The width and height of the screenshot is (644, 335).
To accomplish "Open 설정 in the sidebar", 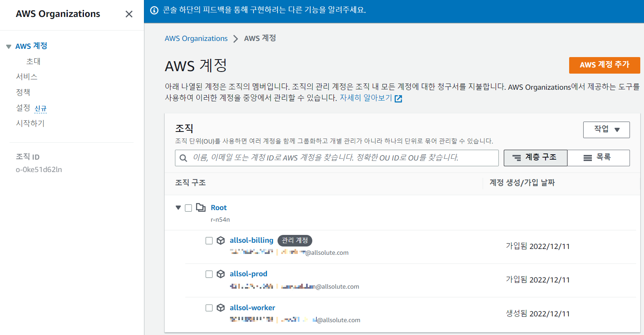I will [23, 108].
